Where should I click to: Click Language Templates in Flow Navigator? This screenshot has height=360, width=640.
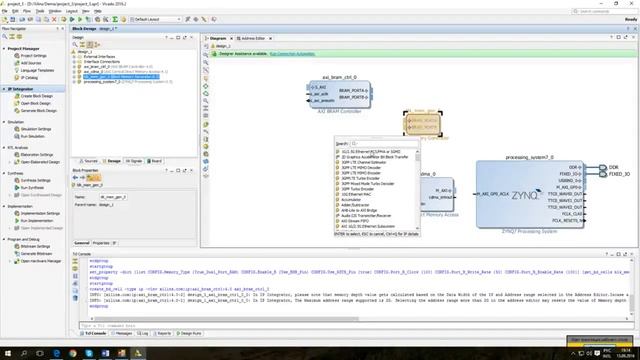click(37, 71)
